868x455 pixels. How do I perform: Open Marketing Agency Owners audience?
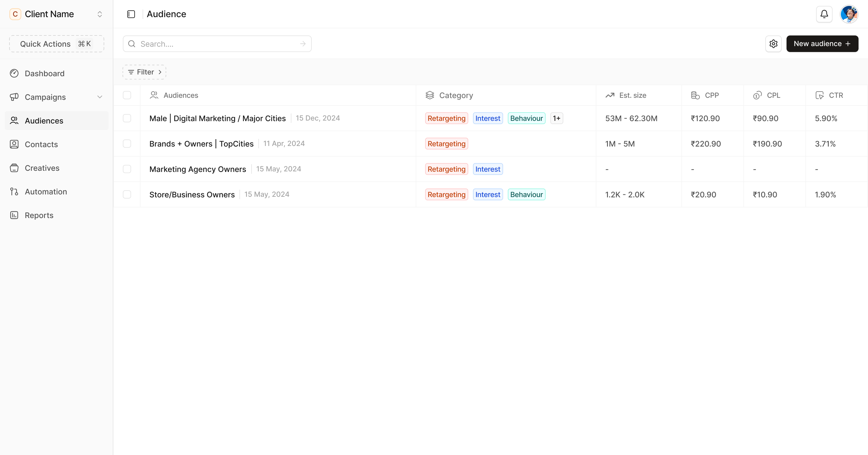tap(198, 169)
